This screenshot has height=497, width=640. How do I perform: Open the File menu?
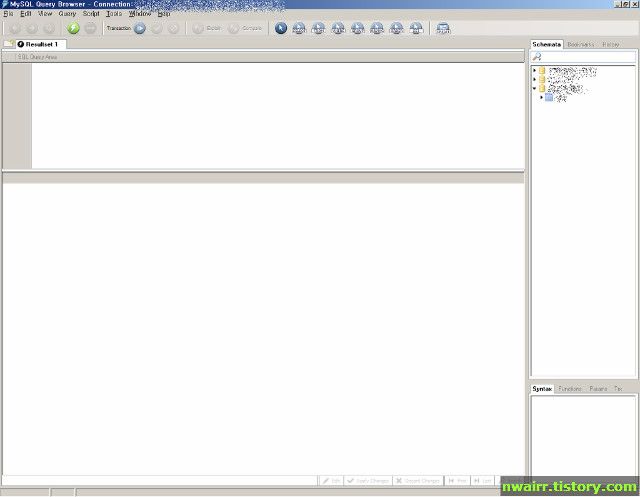[8, 13]
